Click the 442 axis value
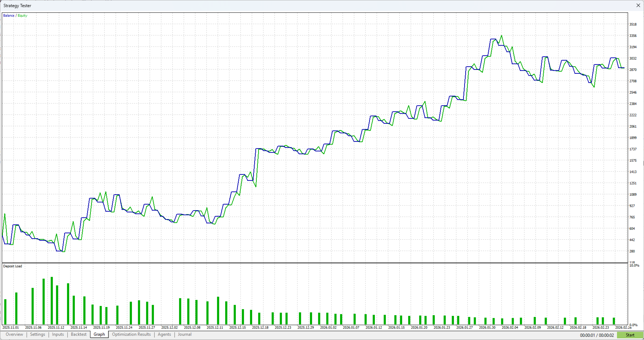 pos(632,240)
